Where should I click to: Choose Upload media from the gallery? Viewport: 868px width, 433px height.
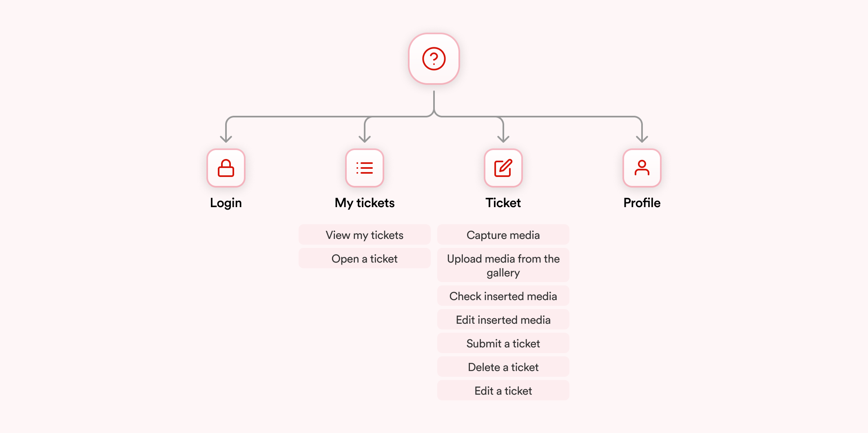pyautogui.click(x=503, y=265)
